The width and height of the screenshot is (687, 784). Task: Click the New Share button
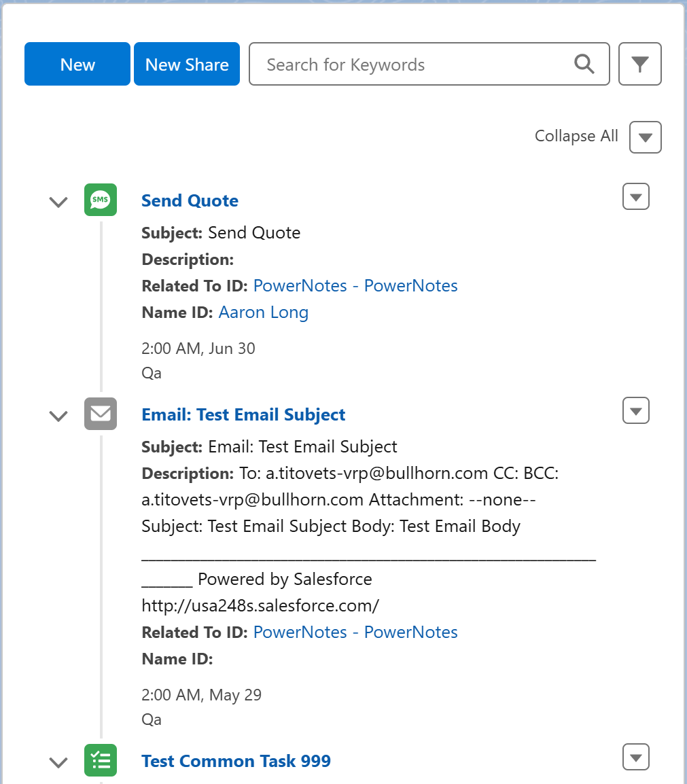(187, 64)
